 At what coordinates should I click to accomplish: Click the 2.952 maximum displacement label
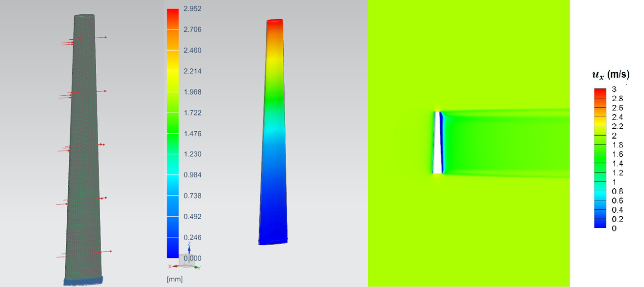(192, 9)
